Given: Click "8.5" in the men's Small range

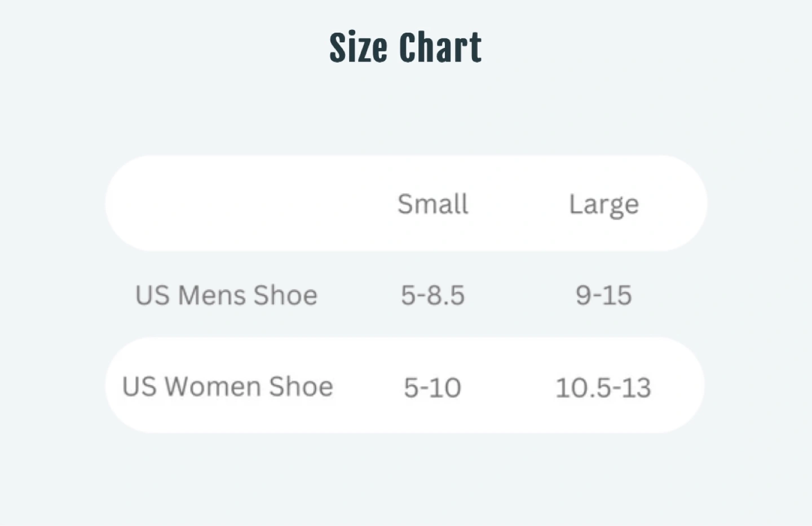Looking at the screenshot, I should pyautogui.click(x=445, y=295).
